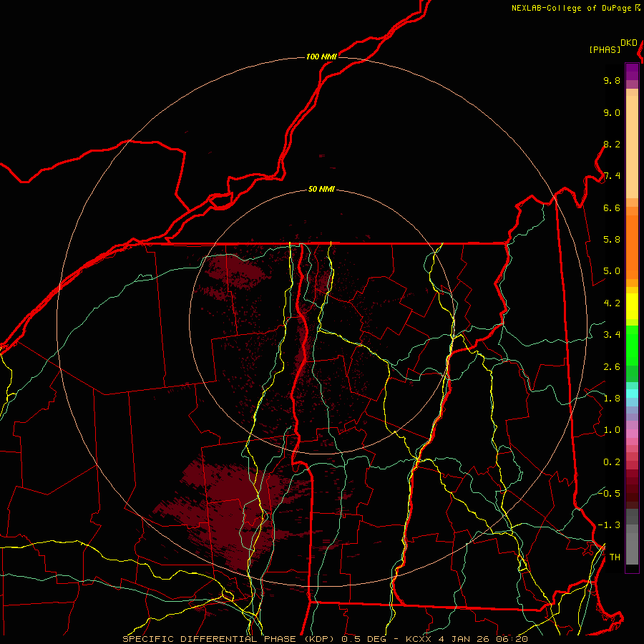Click the 6.6 value on the scale
This screenshot has height=644, width=644.
[612, 208]
